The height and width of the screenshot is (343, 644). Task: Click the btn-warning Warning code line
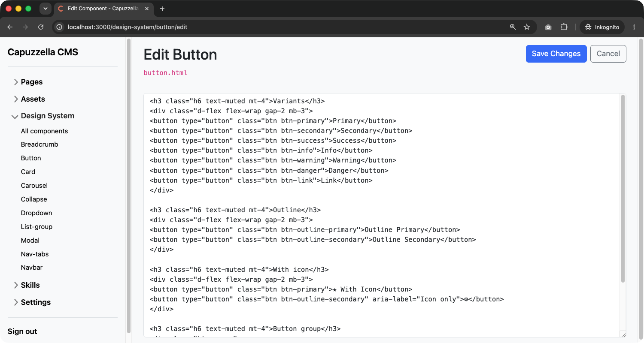coord(273,160)
